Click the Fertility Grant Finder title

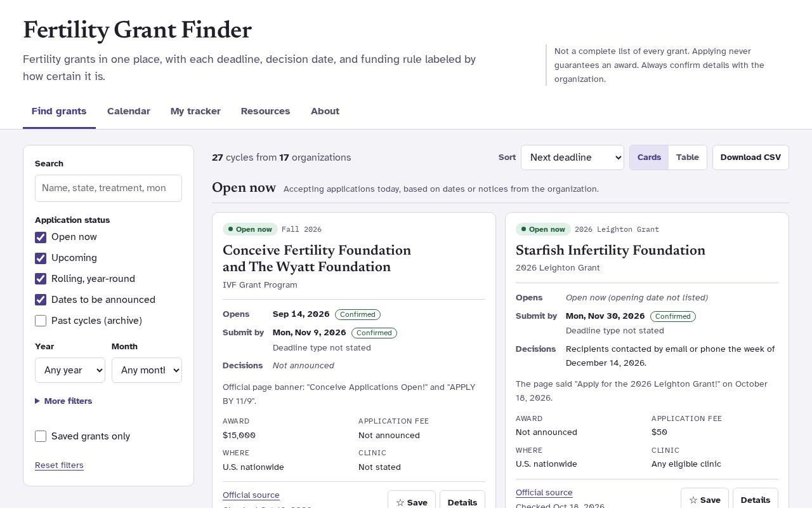(x=138, y=30)
